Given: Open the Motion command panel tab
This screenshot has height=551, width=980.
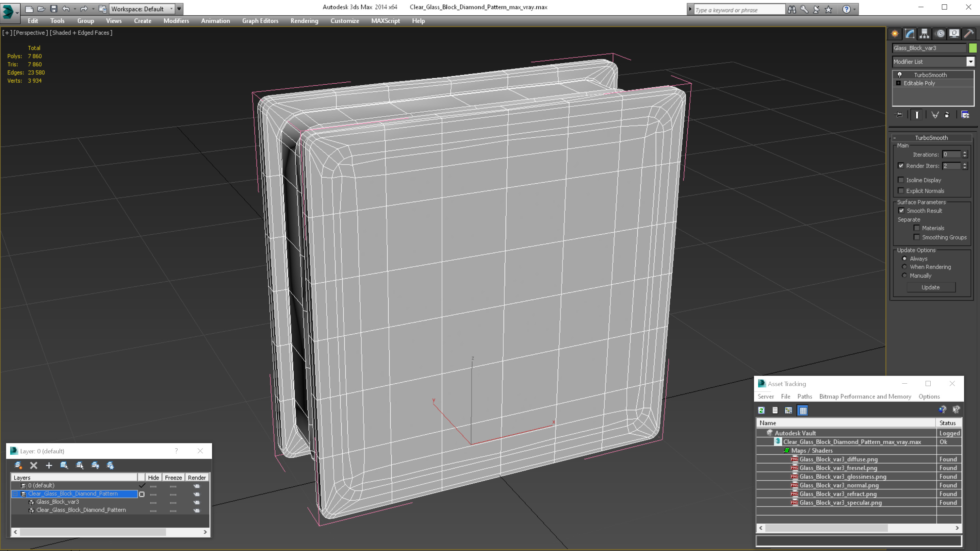Looking at the screenshot, I should [940, 33].
